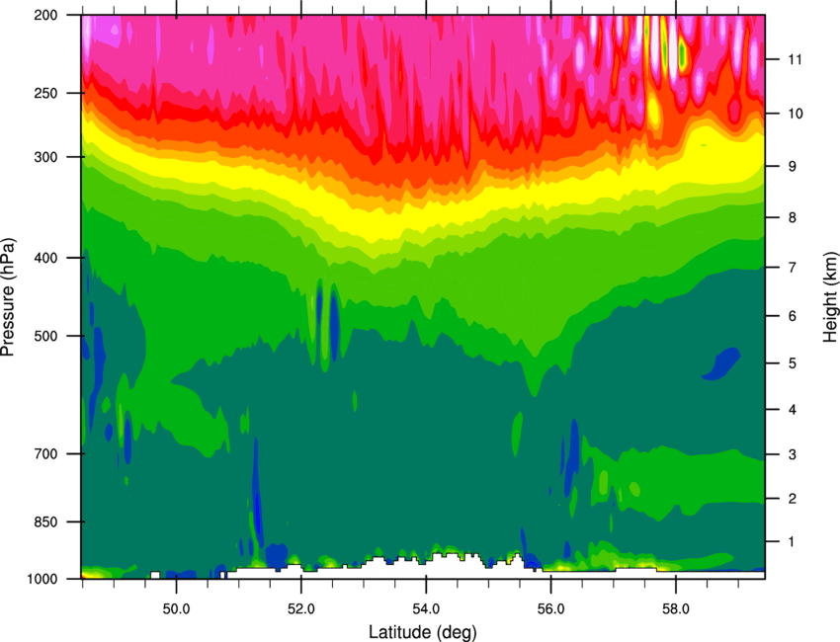Image resolution: width=840 pixels, height=642 pixels.
Task: Click the 54.0 latitude tick label
Action: click(426, 609)
